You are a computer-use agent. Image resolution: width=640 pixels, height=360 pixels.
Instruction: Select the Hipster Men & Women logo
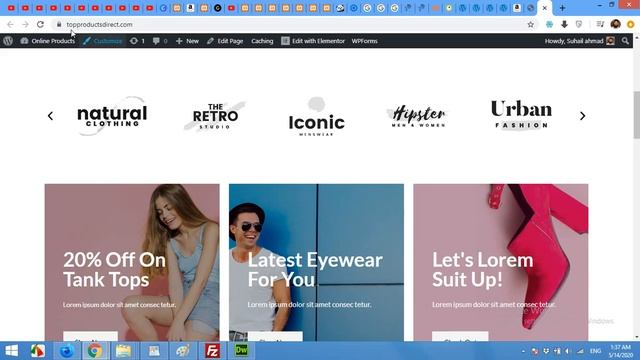click(418, 116)
